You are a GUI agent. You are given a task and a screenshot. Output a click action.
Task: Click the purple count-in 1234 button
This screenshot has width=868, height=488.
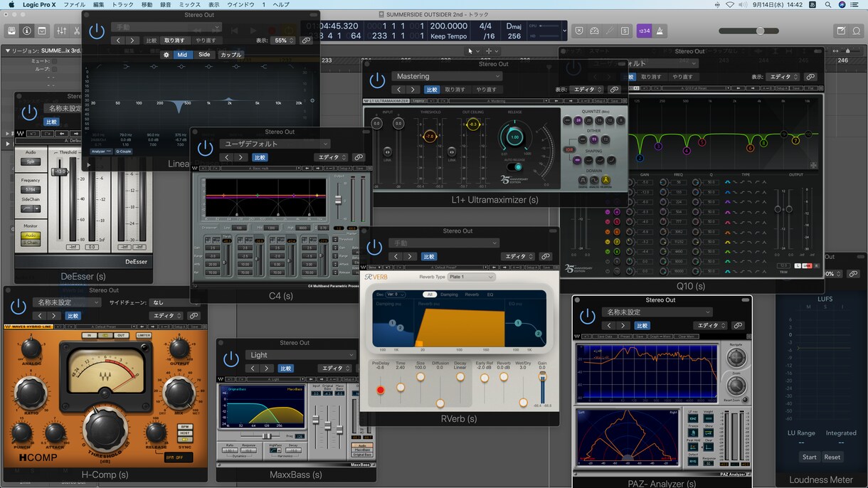[644, 31]
